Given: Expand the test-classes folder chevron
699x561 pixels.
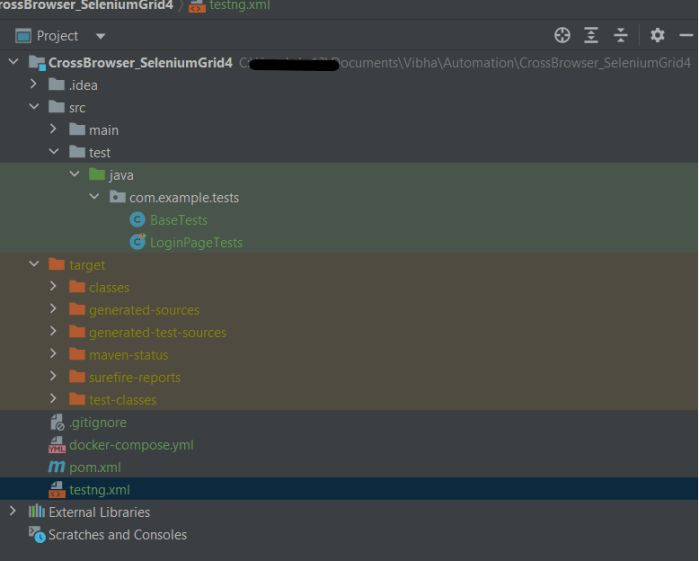Looking at the screenshot, I should 53,399.
